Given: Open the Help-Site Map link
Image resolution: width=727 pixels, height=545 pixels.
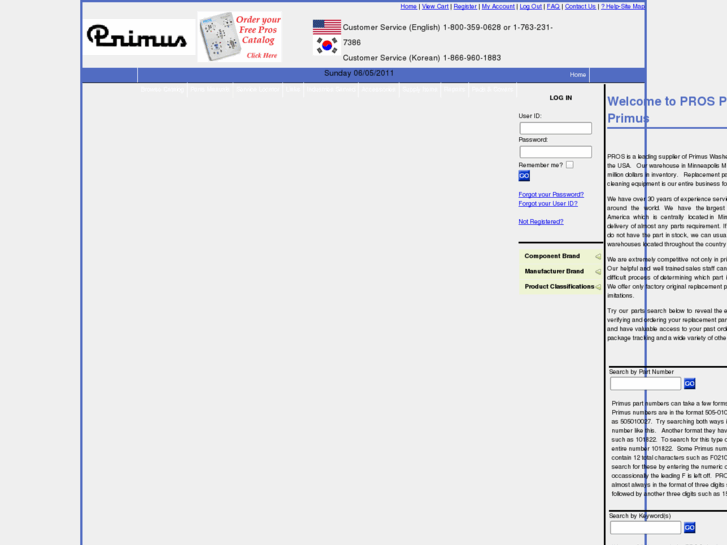Looking at the screenshot, I should [623, 6].
